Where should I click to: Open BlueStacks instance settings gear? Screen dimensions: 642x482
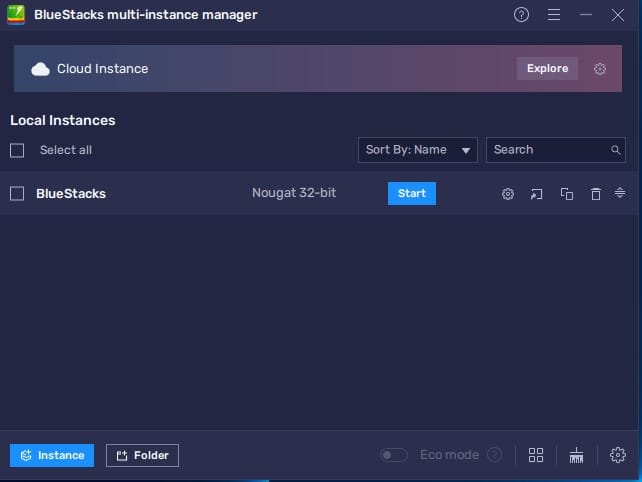pyautogui.click(x=508, y=194)
